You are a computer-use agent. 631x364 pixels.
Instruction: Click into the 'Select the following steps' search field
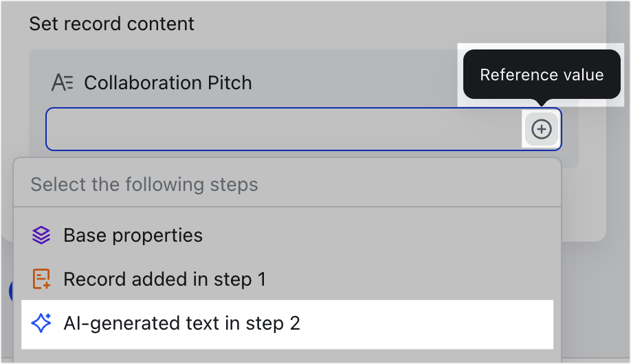(x=287, y=185)
